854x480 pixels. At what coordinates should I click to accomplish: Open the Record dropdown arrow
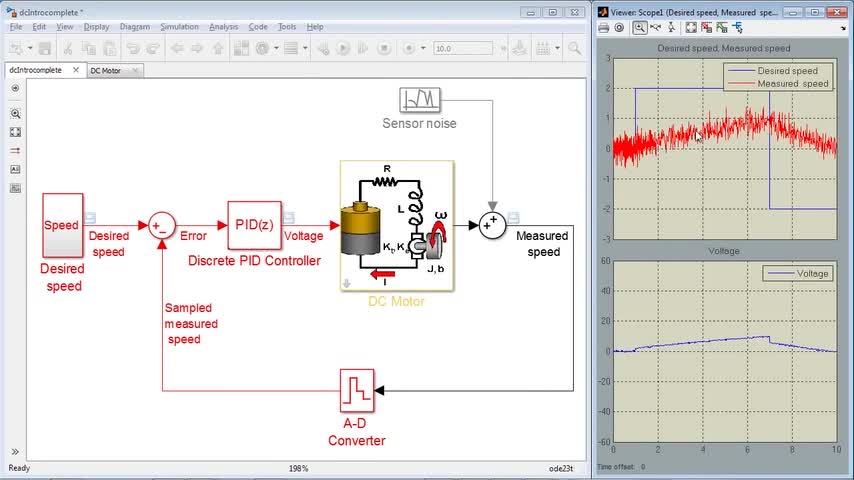(x=423, y=48)
